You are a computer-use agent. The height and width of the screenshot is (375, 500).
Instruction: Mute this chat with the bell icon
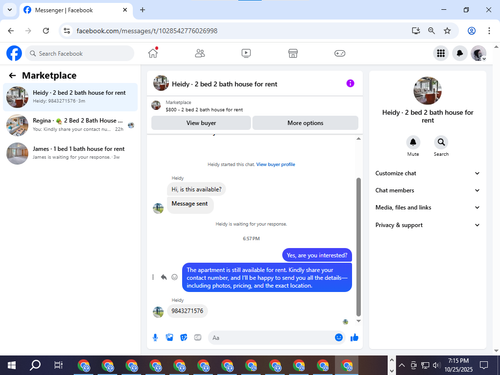click(413, 142)
